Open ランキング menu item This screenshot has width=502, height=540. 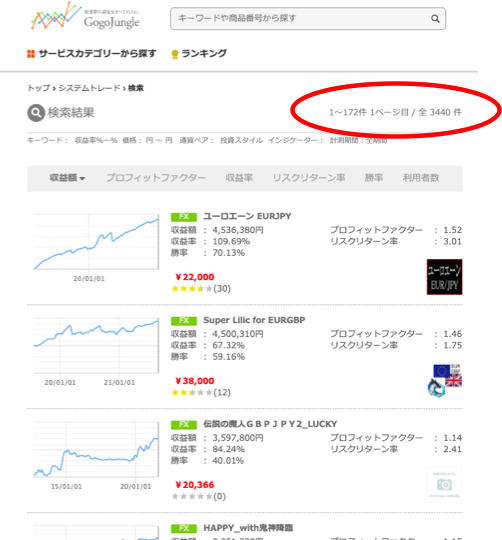(204, 54)
